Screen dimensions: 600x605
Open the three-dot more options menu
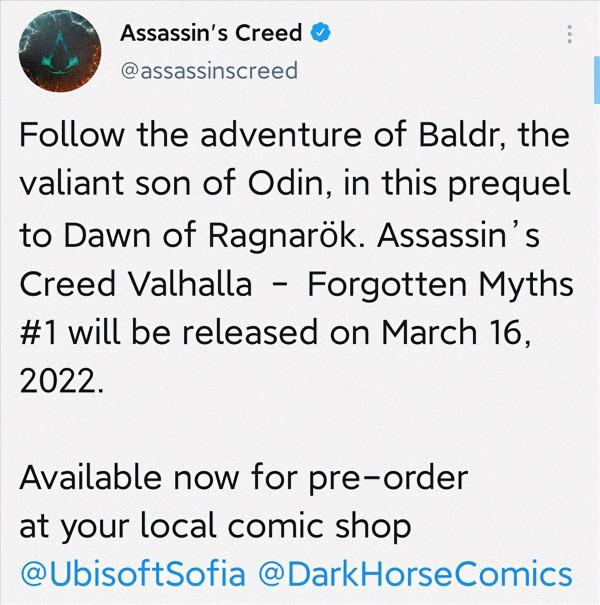tap(570, 34)
